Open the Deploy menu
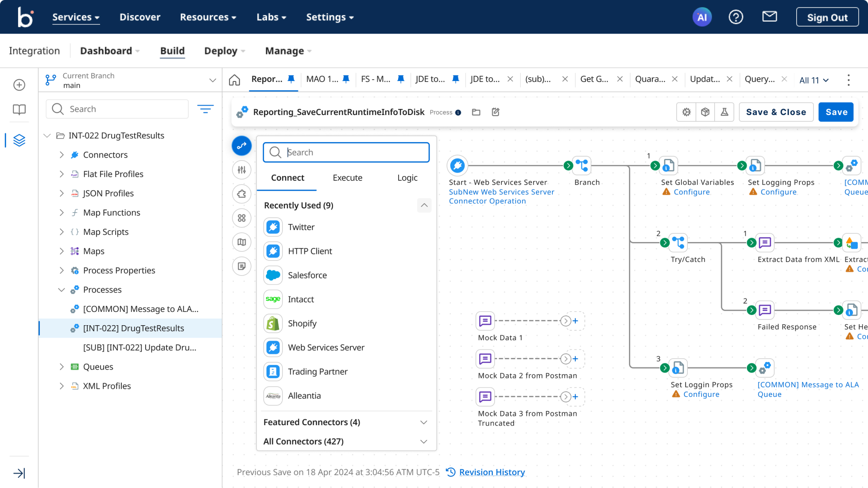The width and height of the screenshot is (868, 488). pos(225,51)
